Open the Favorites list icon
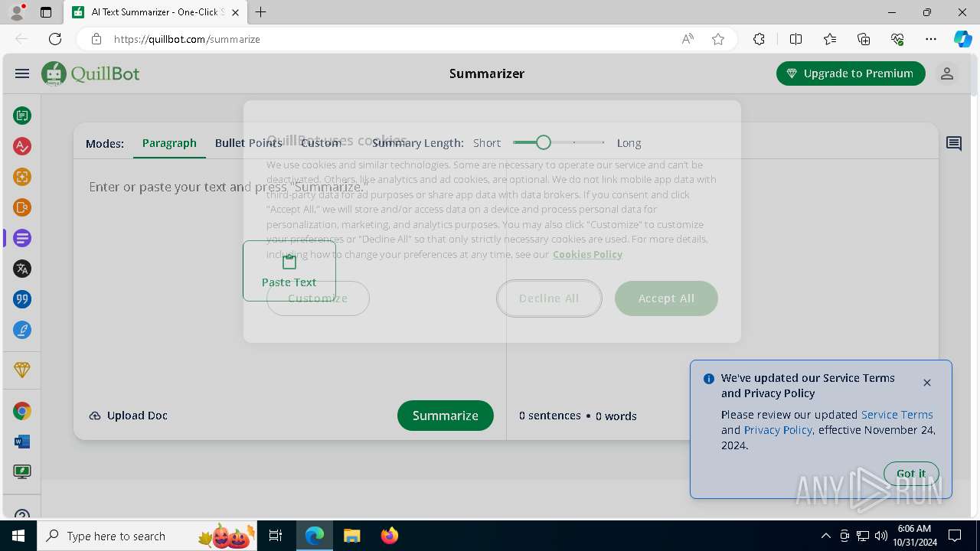The image size is (980, 551). [830, 39]
